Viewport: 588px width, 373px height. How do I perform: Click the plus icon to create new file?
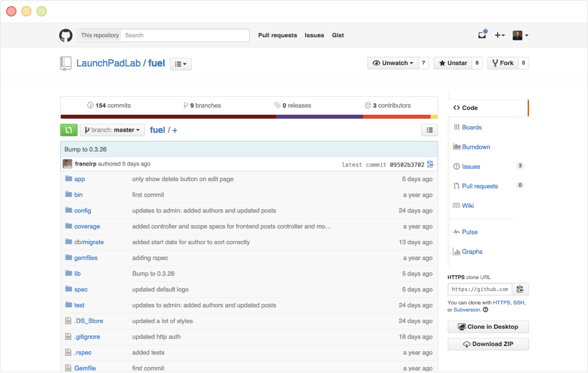pyautogui.click(x=175, y=130)
